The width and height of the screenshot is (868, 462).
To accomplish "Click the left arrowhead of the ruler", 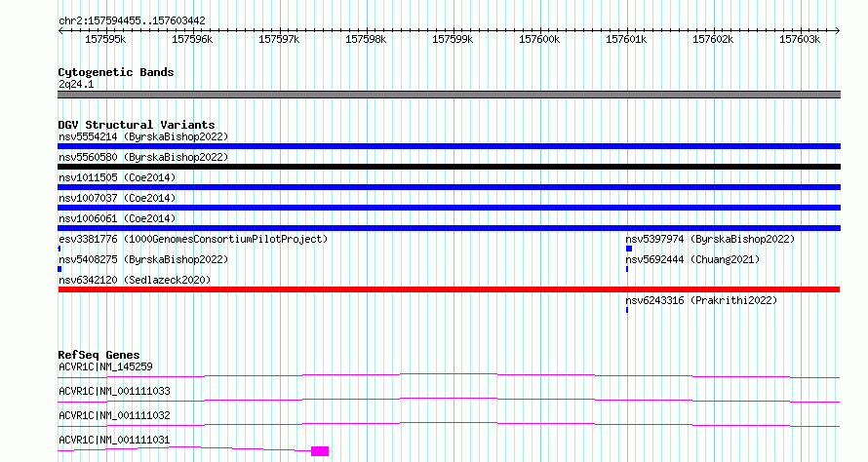I will (60, 30).
